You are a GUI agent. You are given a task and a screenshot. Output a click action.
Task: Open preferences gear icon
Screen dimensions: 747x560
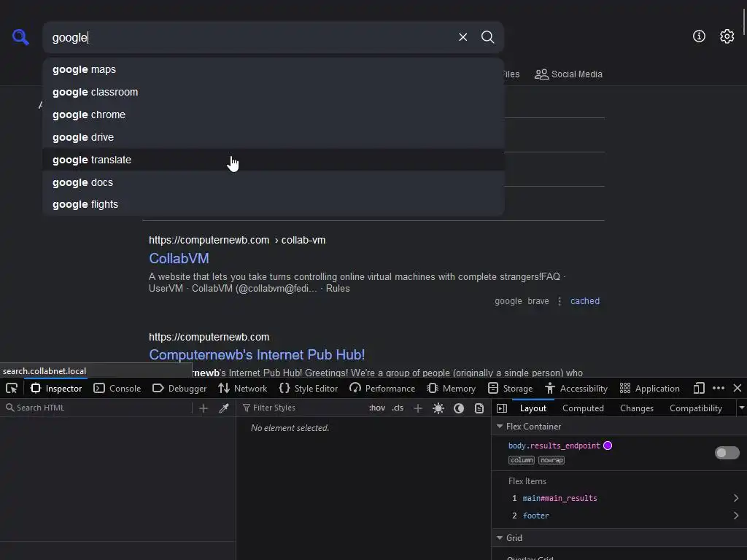pos(727,36)
